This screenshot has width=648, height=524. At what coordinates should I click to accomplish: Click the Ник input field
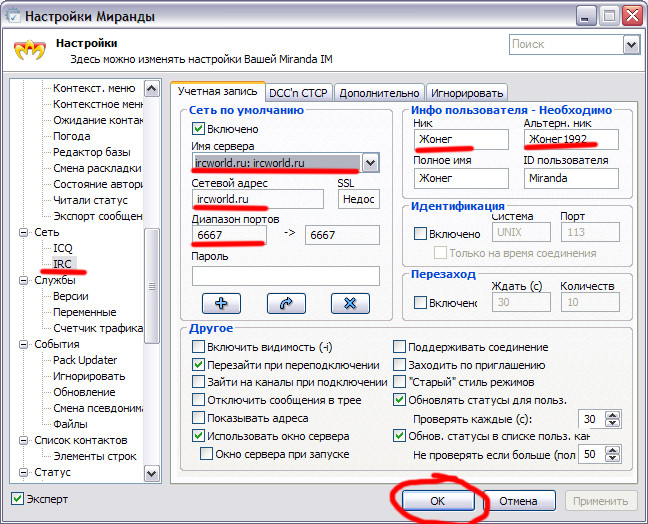[461, 139]
